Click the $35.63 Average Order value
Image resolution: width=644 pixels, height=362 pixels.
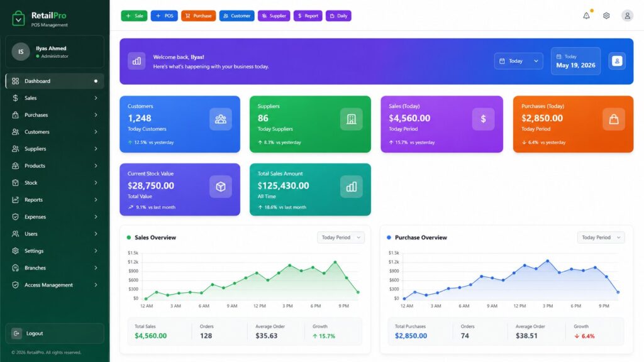tap(266, 336)
